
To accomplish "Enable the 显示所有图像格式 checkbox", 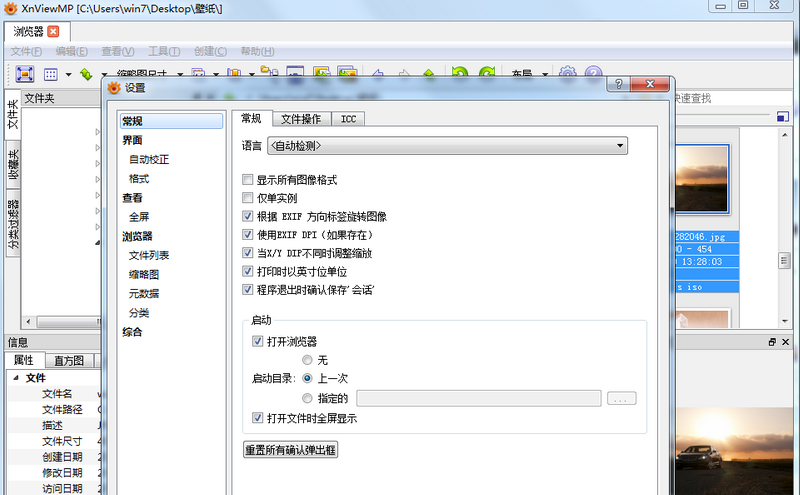I will coord(248,180).
